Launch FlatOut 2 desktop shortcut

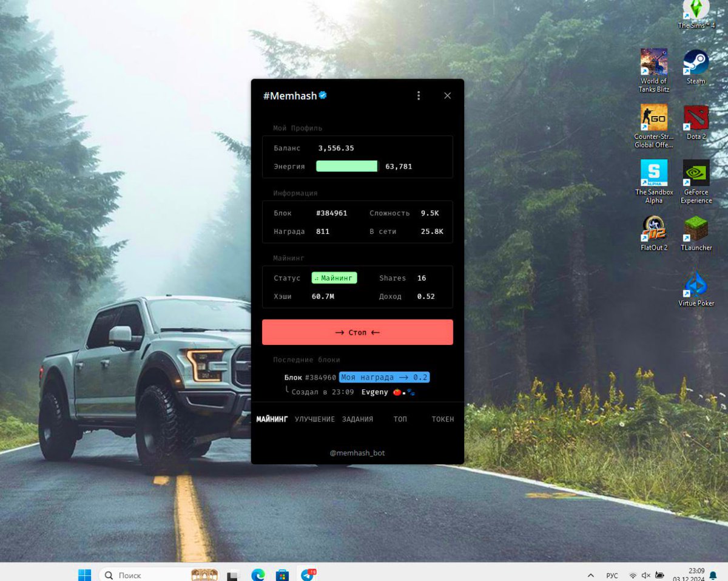653,234
